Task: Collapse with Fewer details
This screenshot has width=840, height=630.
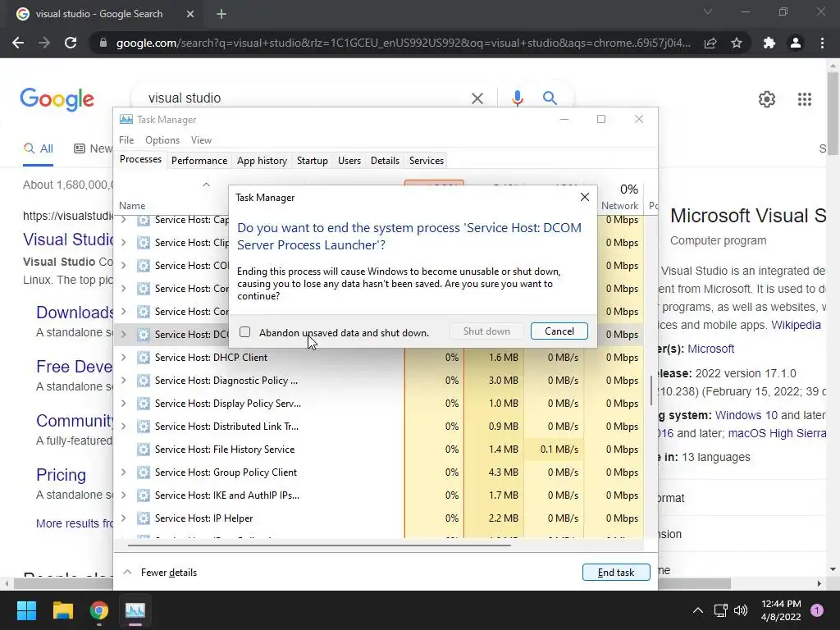Action: [x=160, y=572]
